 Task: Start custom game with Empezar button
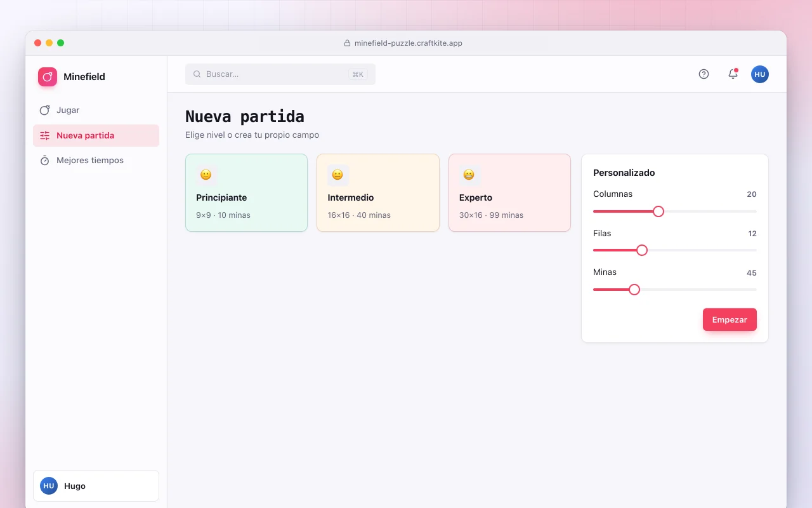[730, 319]
